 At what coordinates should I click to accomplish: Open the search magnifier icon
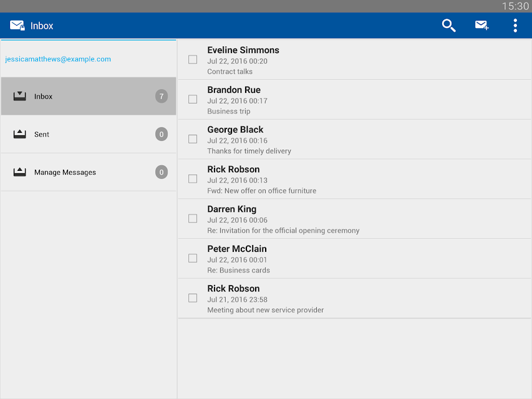point(448,26)
